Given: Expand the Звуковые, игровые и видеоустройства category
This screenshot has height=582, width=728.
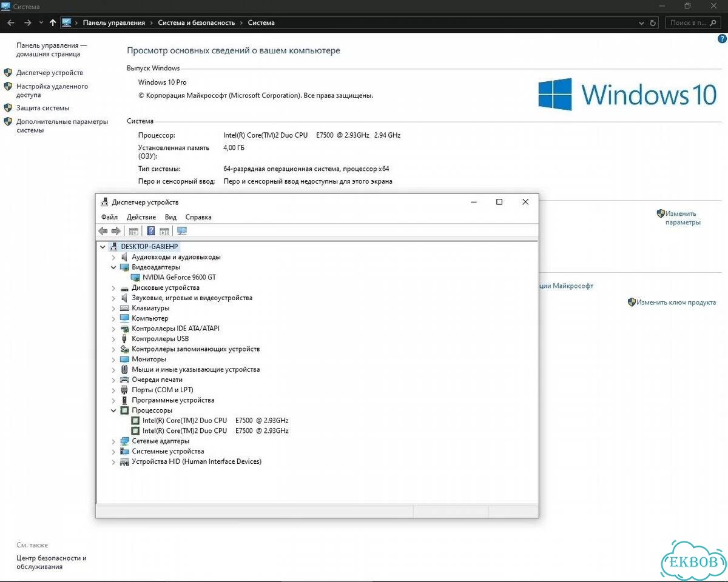Looking at the screenshot, I should 113,298.
